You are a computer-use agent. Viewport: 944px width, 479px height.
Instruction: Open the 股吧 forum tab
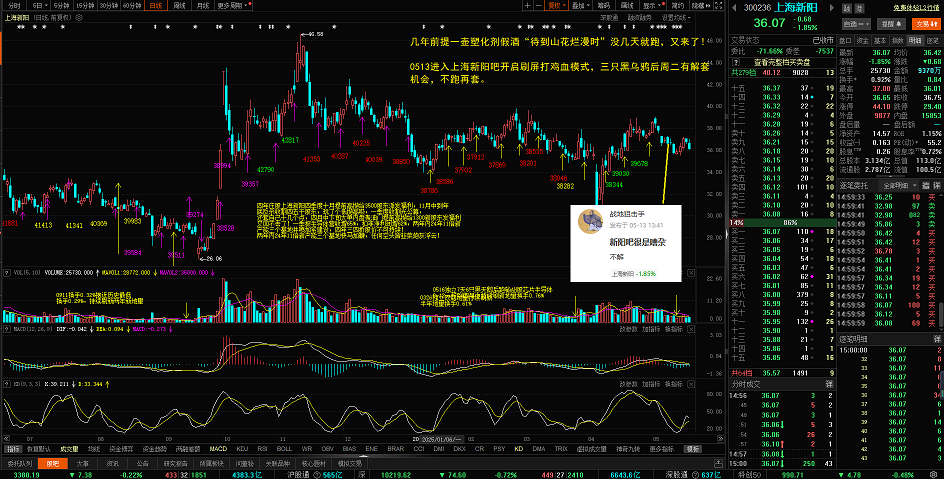tap(52, 463)
